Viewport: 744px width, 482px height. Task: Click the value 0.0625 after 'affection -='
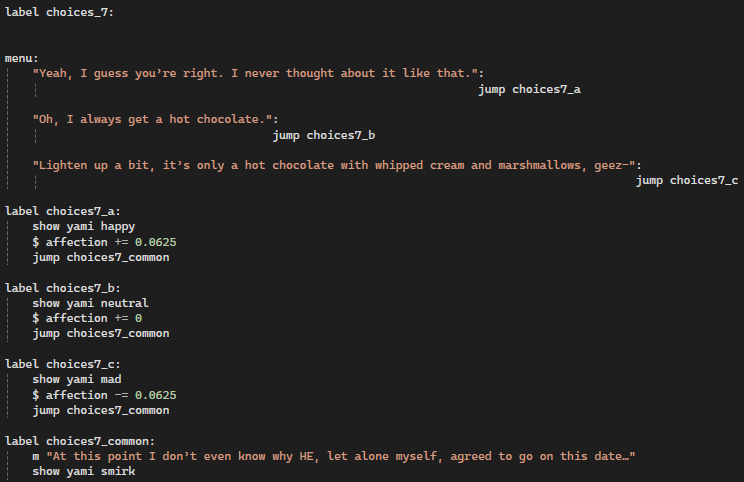pyautogui.click(x=156, y=395)
